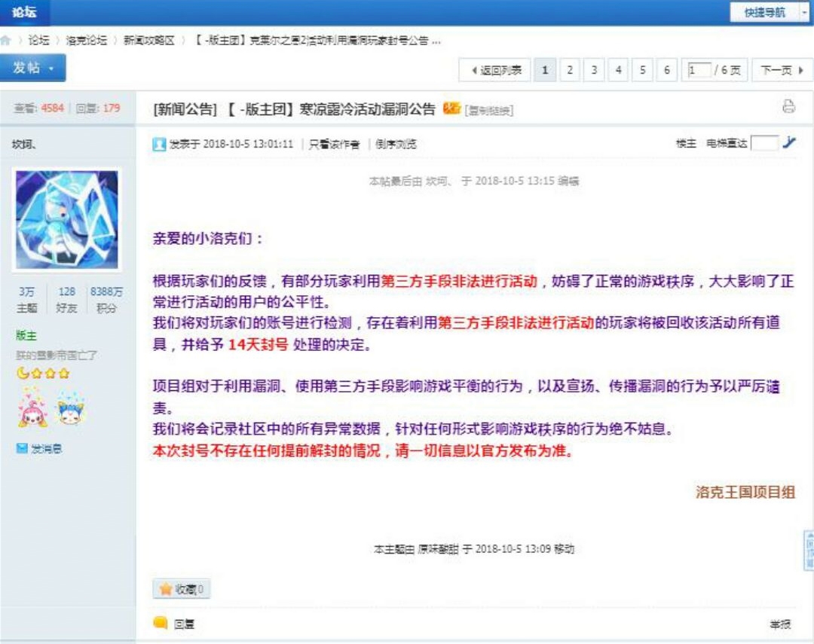The width and height of the screenshot is (814, 644).
Task: Click the hot thread flame badge
Action: point(451,108)
